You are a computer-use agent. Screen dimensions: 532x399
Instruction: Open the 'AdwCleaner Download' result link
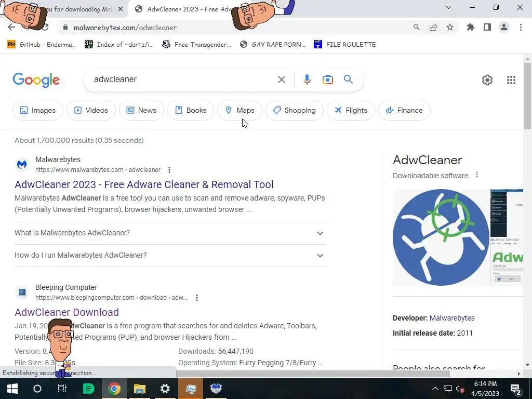click(66, 312)
